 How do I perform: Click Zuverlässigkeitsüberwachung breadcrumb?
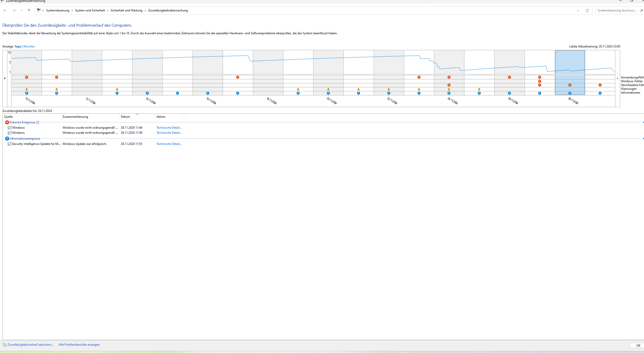pos(168,10)
